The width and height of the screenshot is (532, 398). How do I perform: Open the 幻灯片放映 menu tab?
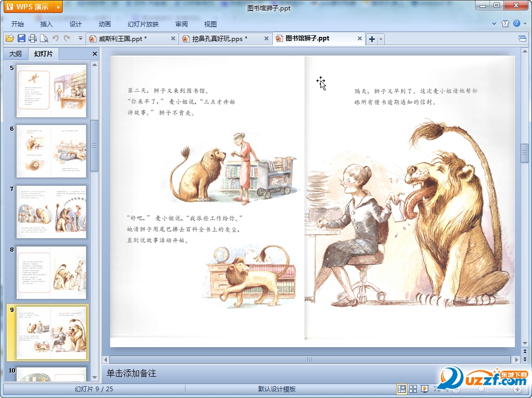143,24
